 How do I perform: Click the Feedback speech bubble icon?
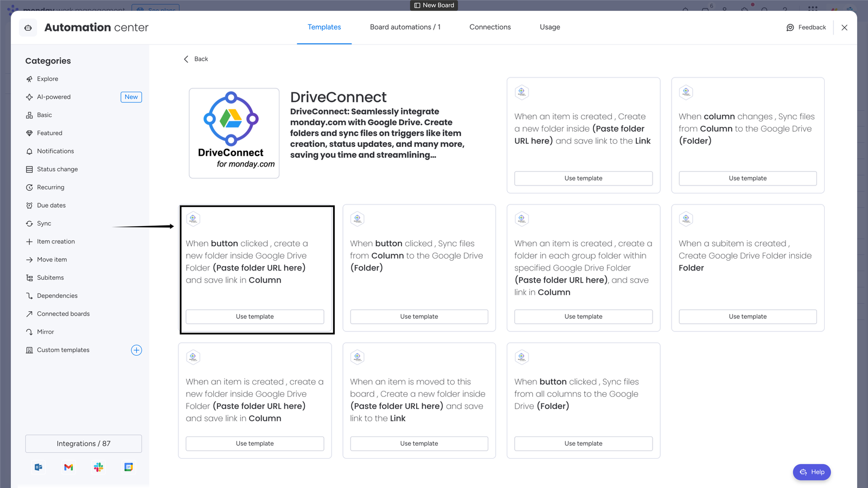(x=790, y=28)
